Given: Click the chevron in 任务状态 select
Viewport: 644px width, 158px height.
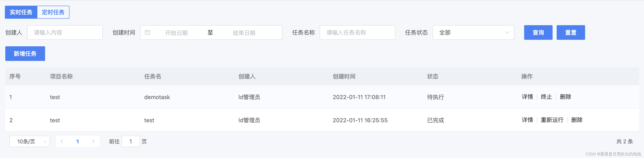Looking at the screenshot, I should point(507,32).
